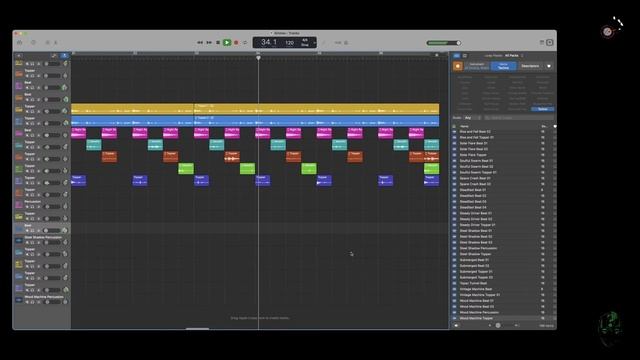Adjust the master volume slider
The height and width of the screenshot is (360, 640).
point(444,43)
